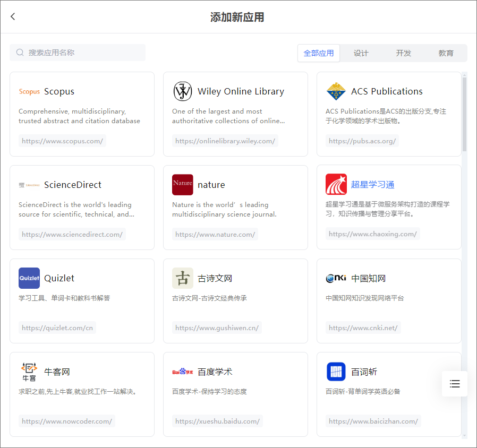Click the nature app title
Image resolution: width=477 pixels, height=448 pixels.
coord(211,185)
